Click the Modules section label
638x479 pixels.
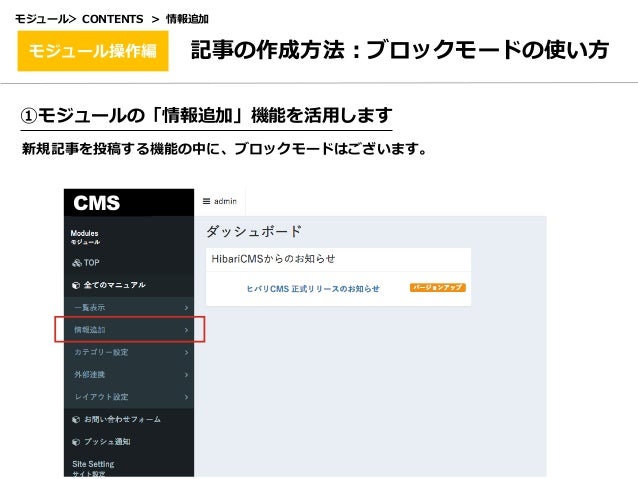click(x=84, y=233)
